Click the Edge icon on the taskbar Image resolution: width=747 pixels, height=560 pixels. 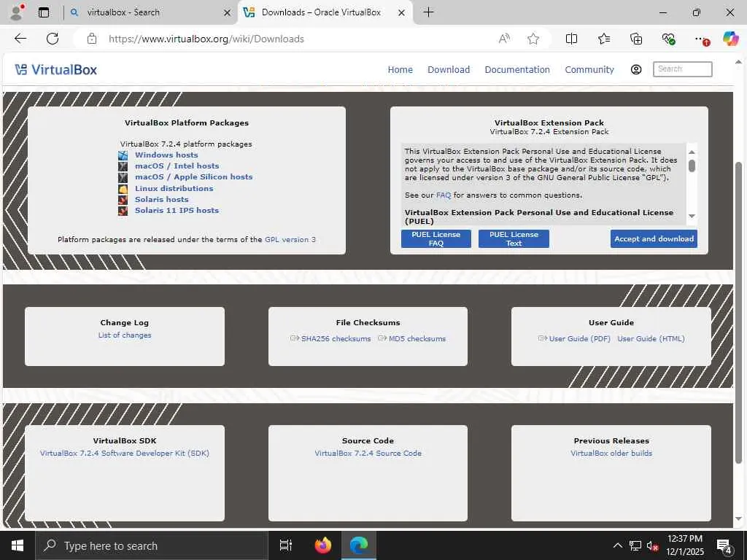(x=359, y=545)
